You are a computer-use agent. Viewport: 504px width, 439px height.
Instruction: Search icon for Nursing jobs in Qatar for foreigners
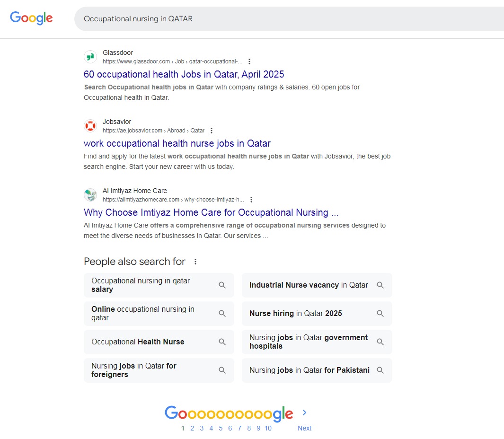tap(222, 370)
